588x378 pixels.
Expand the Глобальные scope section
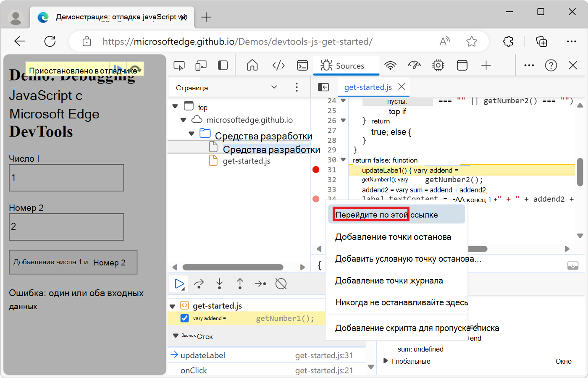(x=386, y=361)
